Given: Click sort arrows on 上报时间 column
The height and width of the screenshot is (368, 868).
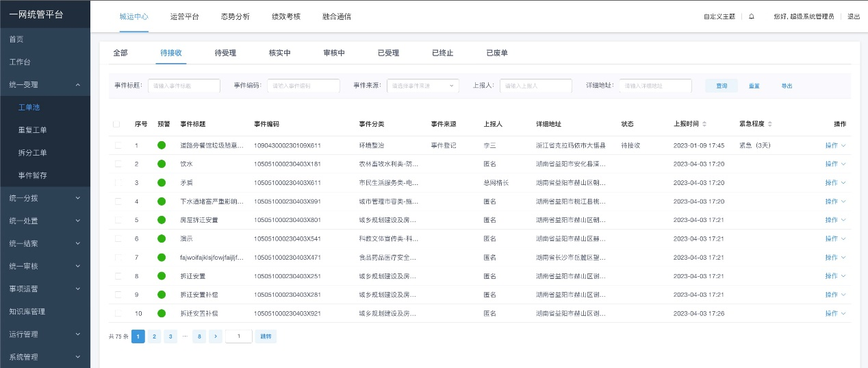Looking at the screenshot, I should (704, 124).
